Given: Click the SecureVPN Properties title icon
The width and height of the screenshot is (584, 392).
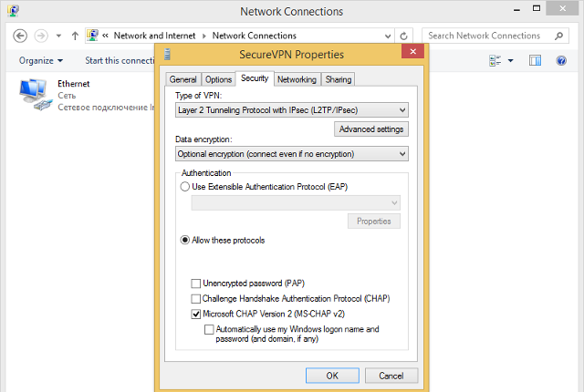Looking at the screenshot, I should point(168,55).
